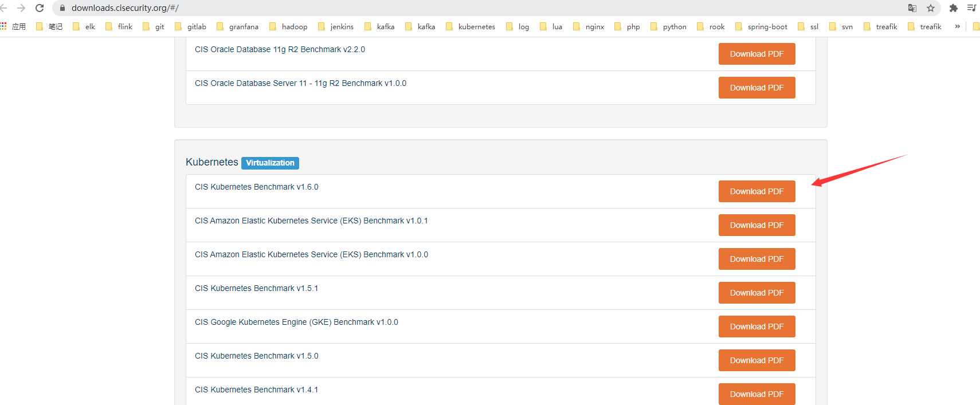Click the Virtualization tag badge
The width and height of the screenshot is (980, 405).
[x=270, y=163]
